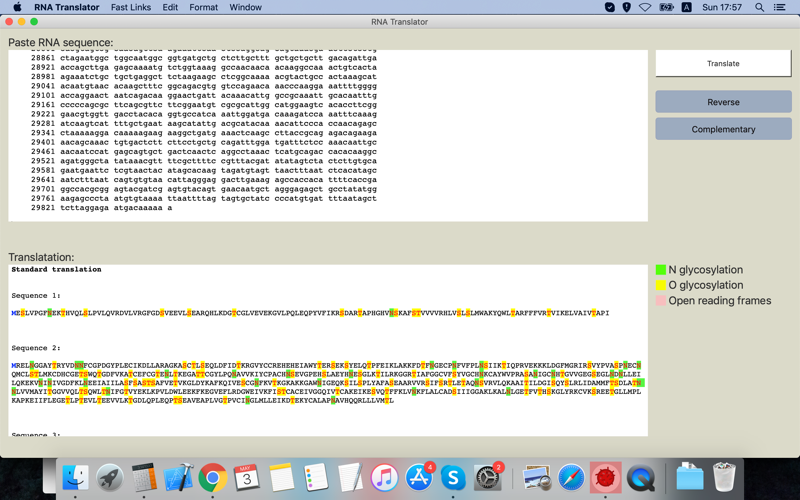Open the Edit menu
The height and width of the screenshot is (500, 800).
170,7
